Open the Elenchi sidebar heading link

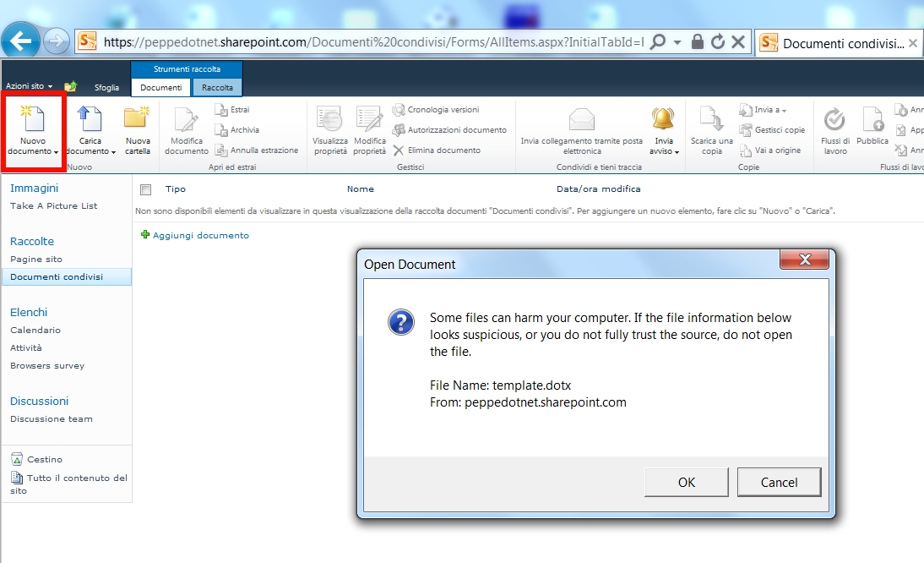tap(28, 313)
